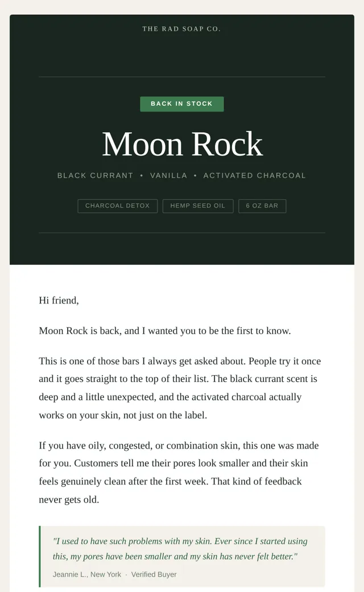Click reviewer name Jeannie L., New York

(x=87, y=574)
